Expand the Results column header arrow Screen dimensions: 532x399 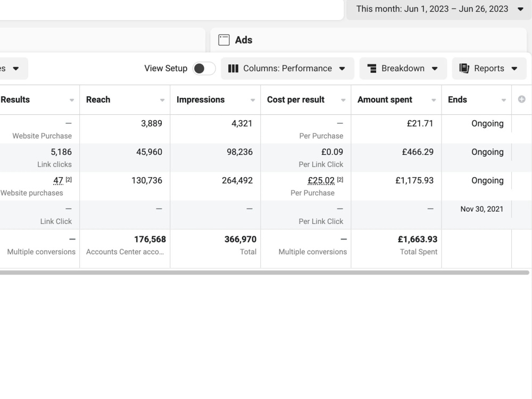click(72, 100)
